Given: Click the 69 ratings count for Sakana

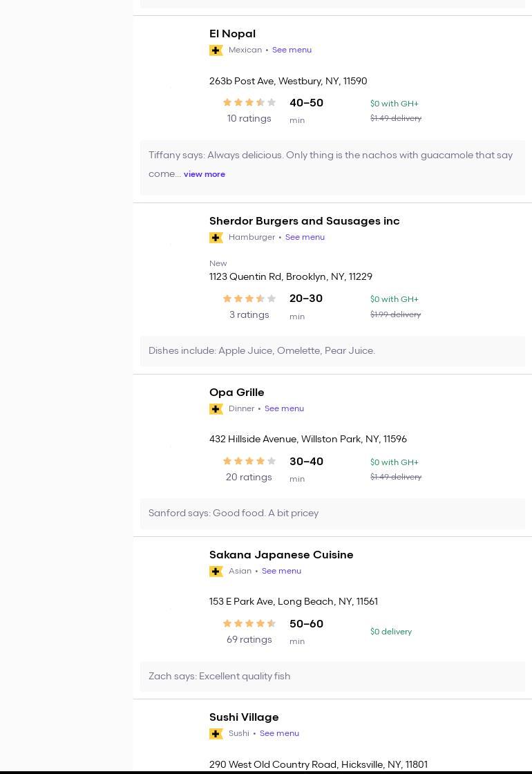Looking at the screenshot, I should coord(249,640).
